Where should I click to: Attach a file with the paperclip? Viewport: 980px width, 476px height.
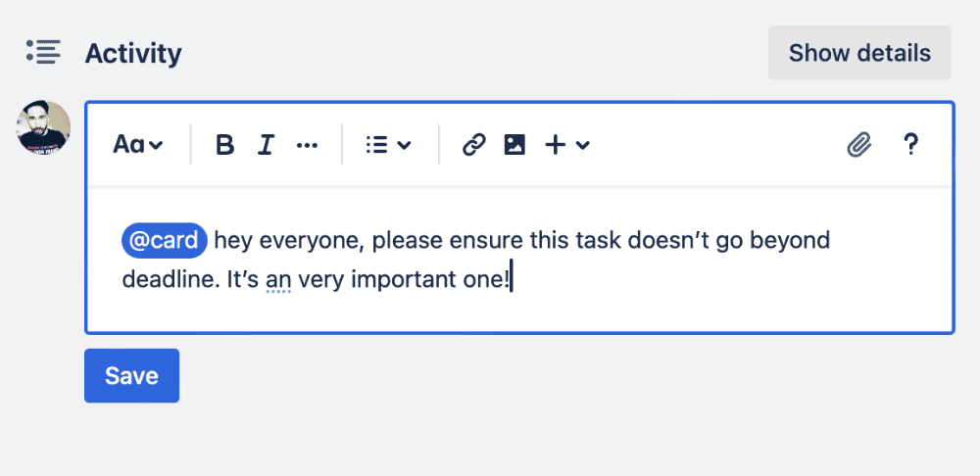click(859, 145)
